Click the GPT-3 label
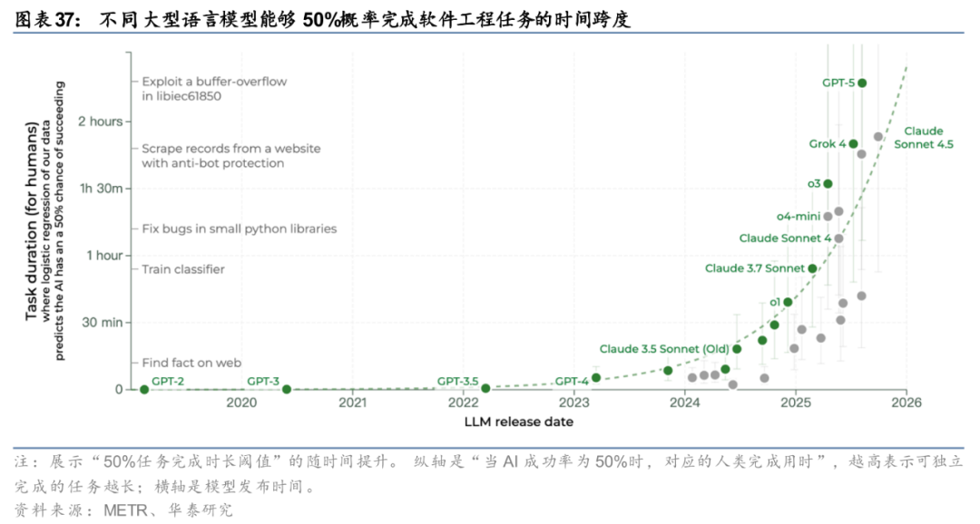The height and width of the screenshot is (524, 980). [x=263, y=381]
